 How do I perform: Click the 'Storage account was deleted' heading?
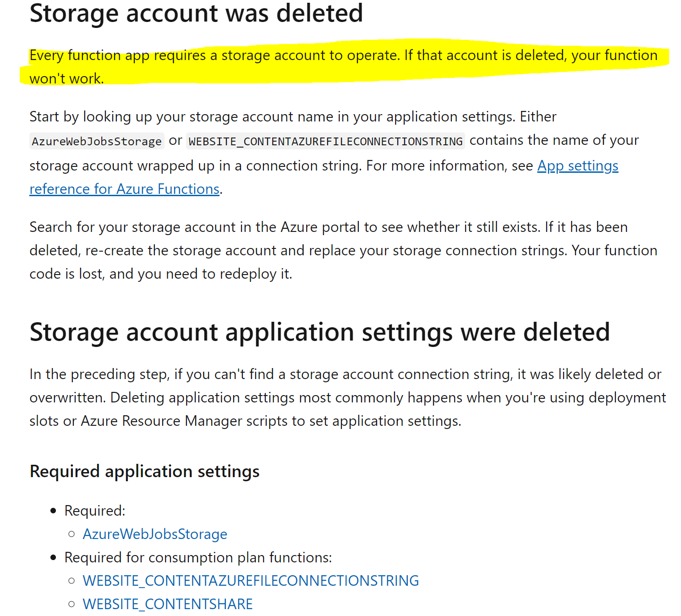tap(196, 13)
